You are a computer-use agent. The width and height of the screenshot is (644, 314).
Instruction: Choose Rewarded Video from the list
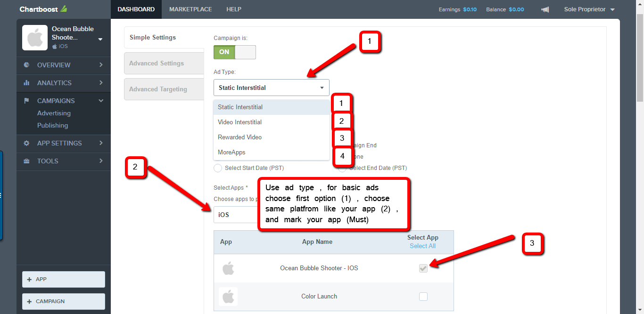[x=272, y=137]
